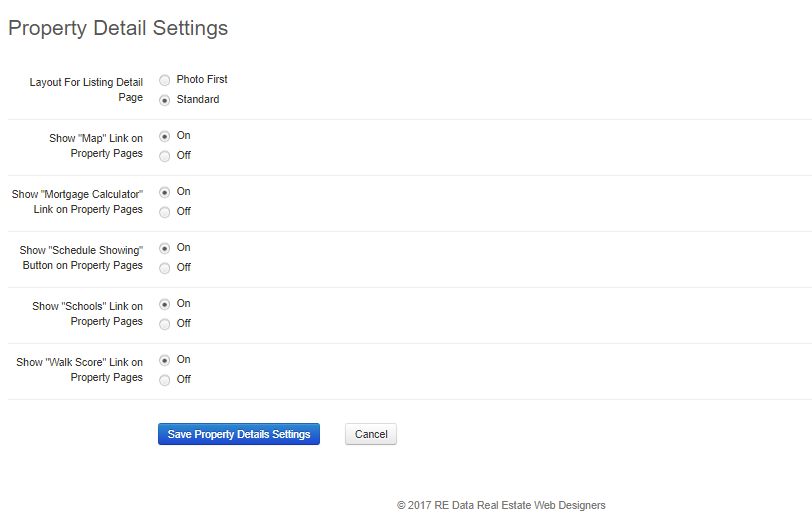Turn Off the Map link option
This screenshot has height=525, width=812.
(x=165, y=156)
